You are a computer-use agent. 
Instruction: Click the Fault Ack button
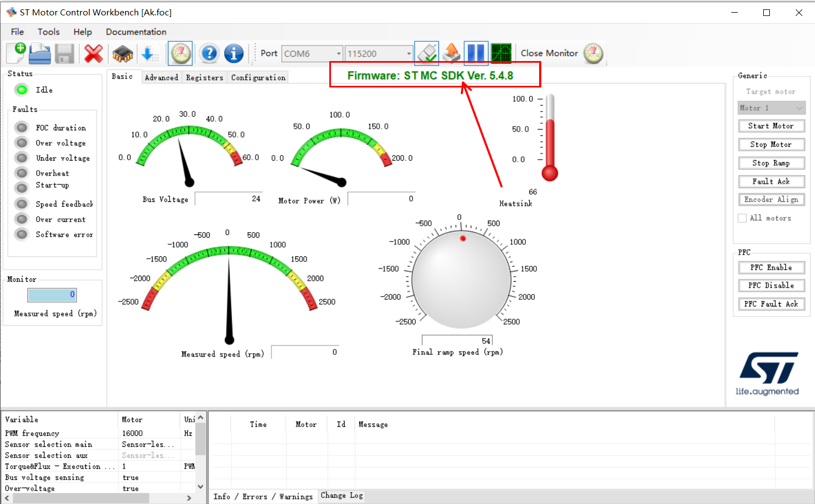tap(771, 182)
